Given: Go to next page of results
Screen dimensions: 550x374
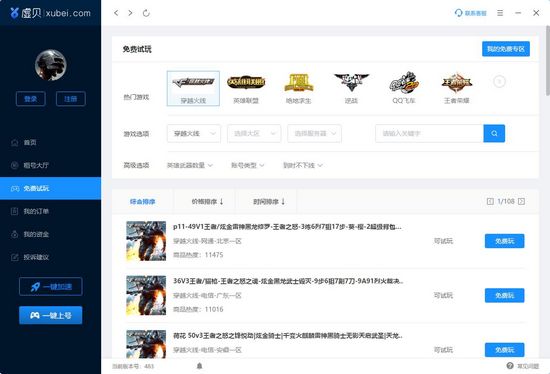Looking at the screenshot, I should 522,201.
